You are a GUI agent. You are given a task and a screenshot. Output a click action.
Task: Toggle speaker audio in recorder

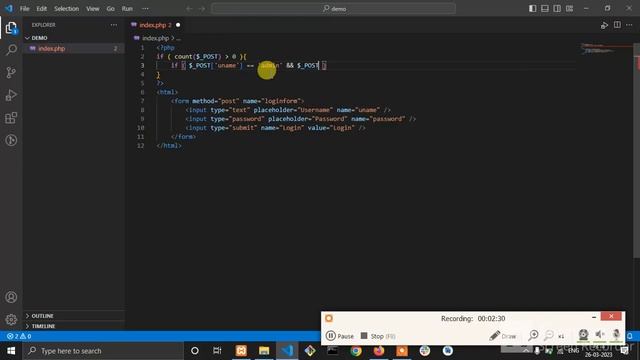600,335
